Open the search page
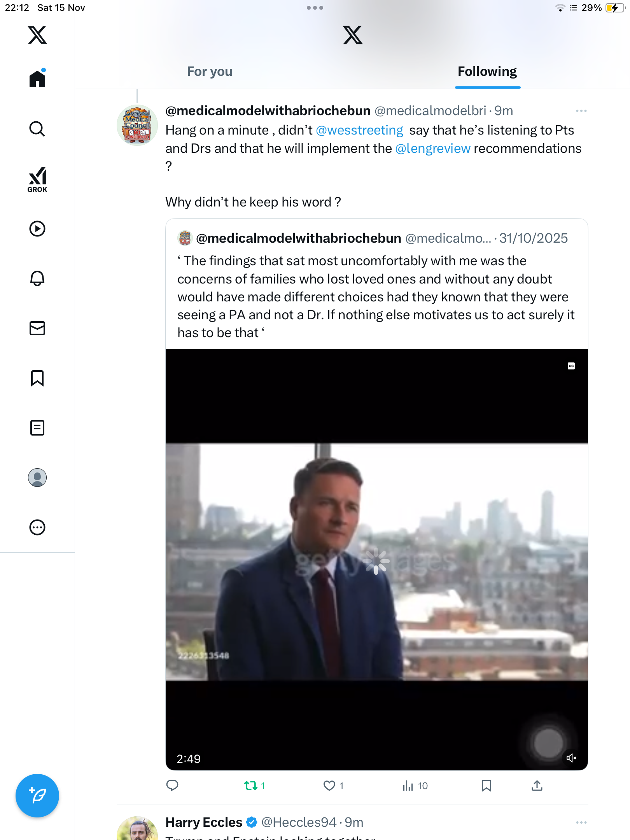630x840 pixels. (x=37, y=129)
